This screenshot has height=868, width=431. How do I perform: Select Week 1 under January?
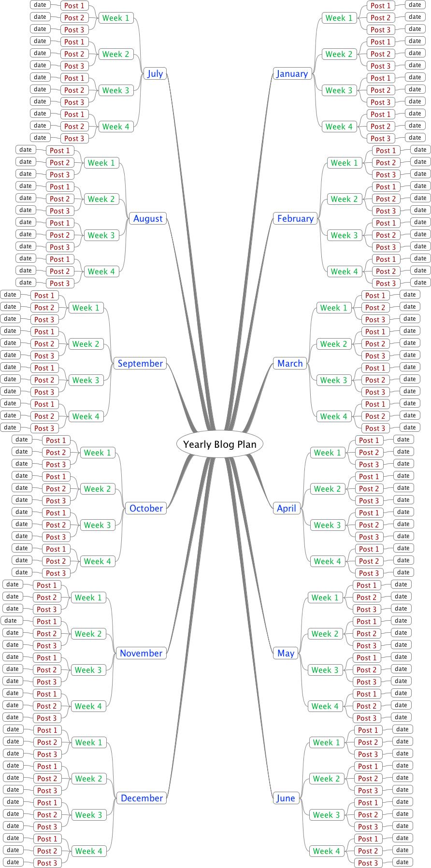click(x=339, y=18)
